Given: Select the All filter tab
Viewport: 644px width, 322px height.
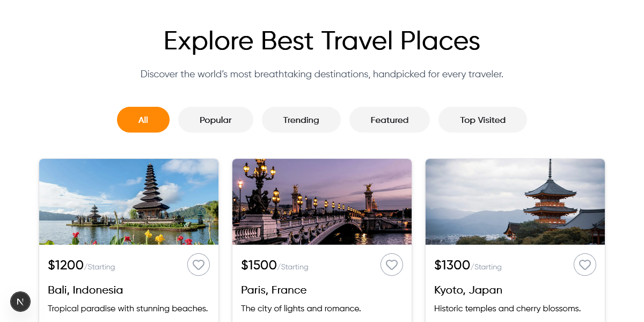Looking at the screenshot, I should tap(143, 120).
